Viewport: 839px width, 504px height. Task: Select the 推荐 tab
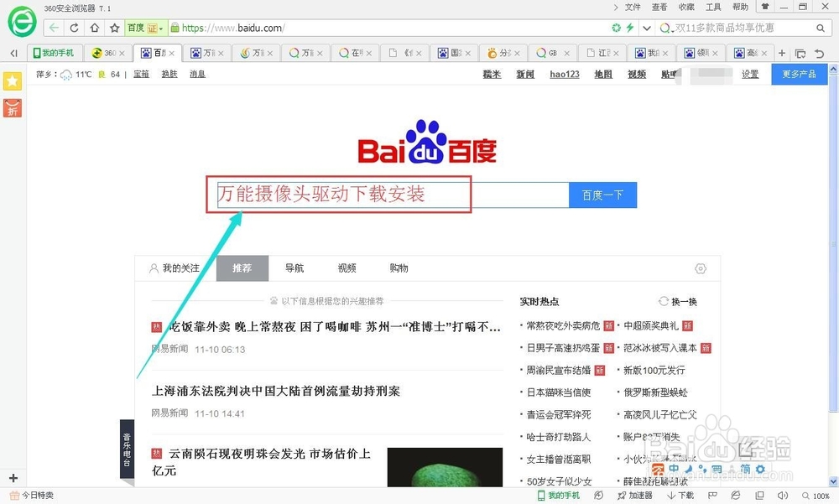pos(242,268)
